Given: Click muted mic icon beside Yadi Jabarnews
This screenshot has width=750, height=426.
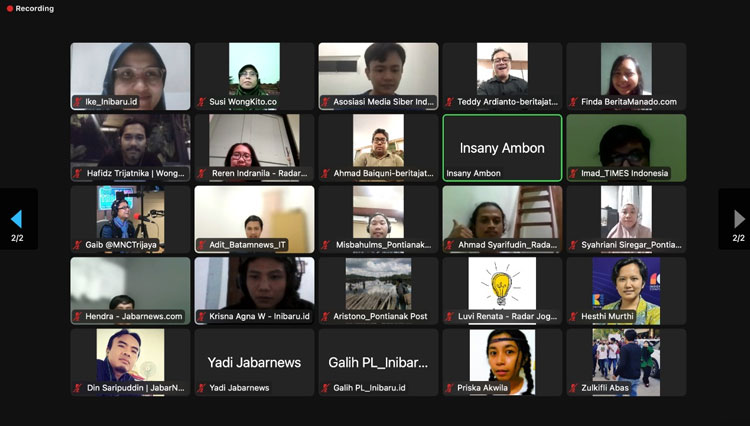Looking at the screenshot, I should (202, 388).
